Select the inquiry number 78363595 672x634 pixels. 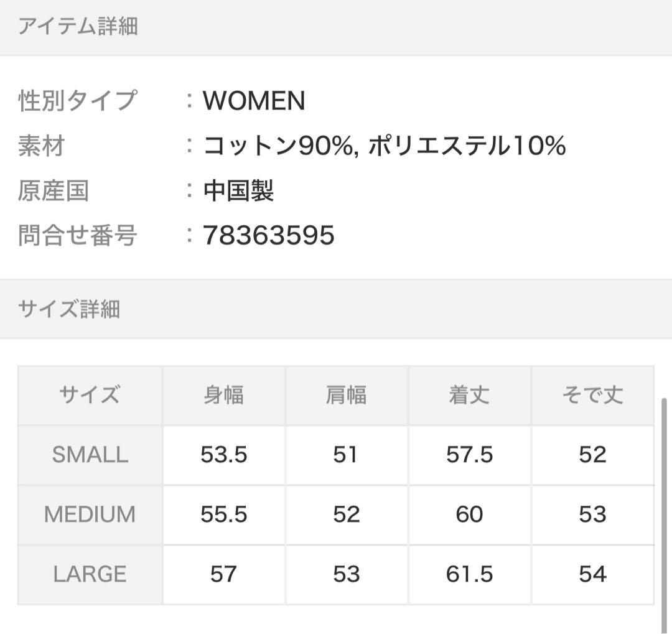tap(268, 236)
